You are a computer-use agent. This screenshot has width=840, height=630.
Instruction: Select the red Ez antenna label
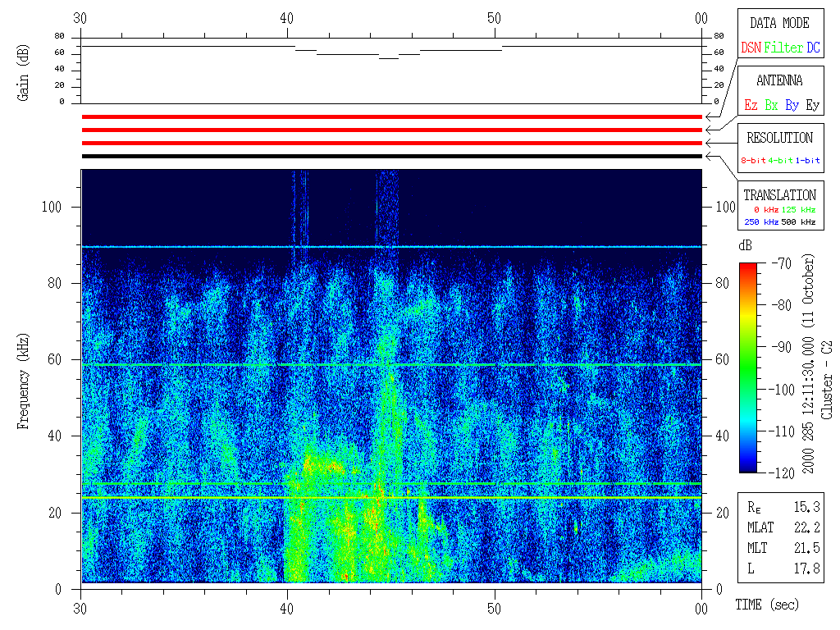tap(751, 106)
